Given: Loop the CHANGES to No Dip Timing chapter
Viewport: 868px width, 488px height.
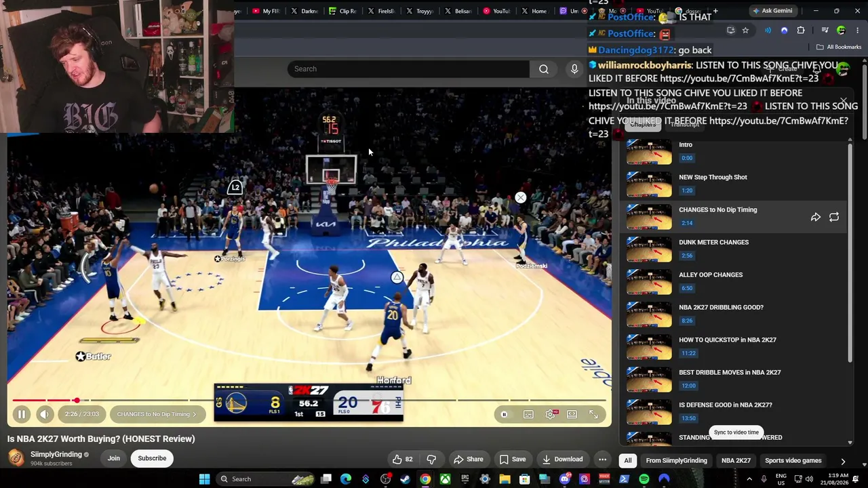Looking at the screenshot, I should pyautogui.click(x=834, y=217).
